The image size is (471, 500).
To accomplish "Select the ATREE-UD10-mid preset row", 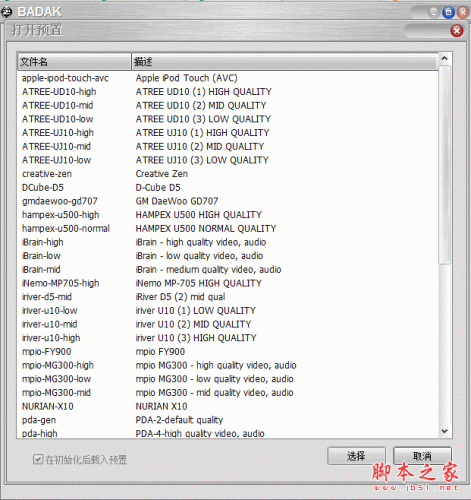I will (228, 105).
